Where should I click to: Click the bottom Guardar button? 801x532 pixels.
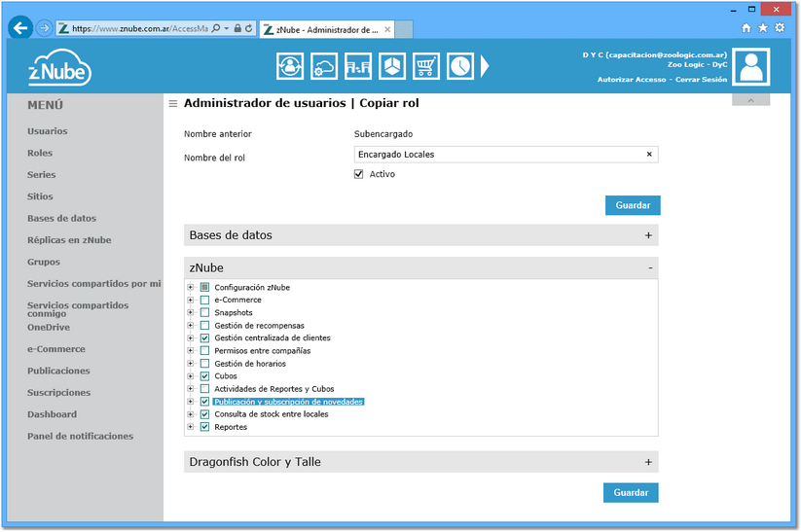pos(631,493)
